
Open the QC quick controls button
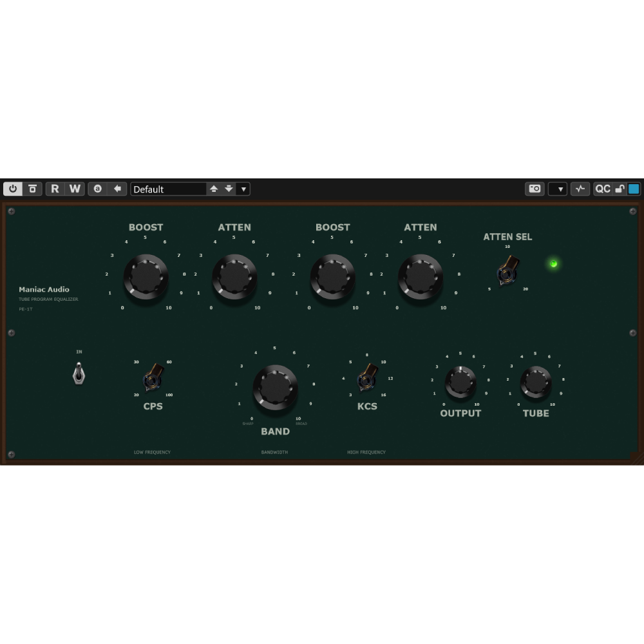(602, 189)
